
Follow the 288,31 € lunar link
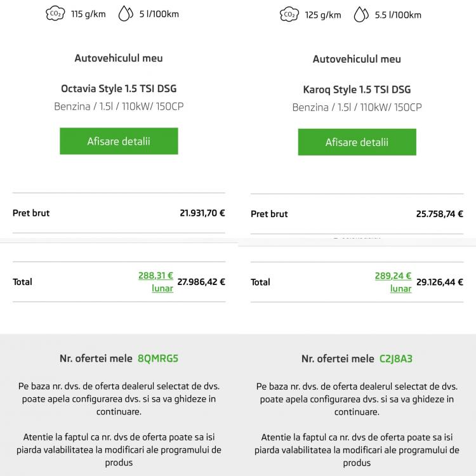point(156,281)
